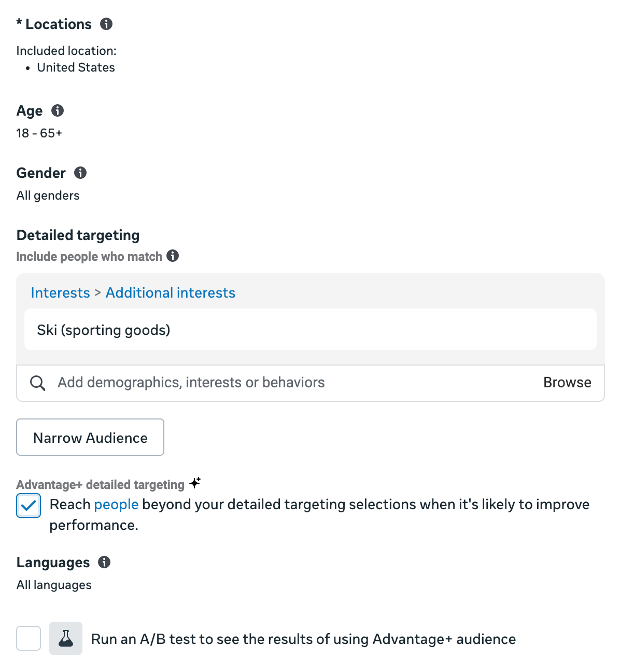
Task: Open the Browse targeting options
Action: [567, 383]
